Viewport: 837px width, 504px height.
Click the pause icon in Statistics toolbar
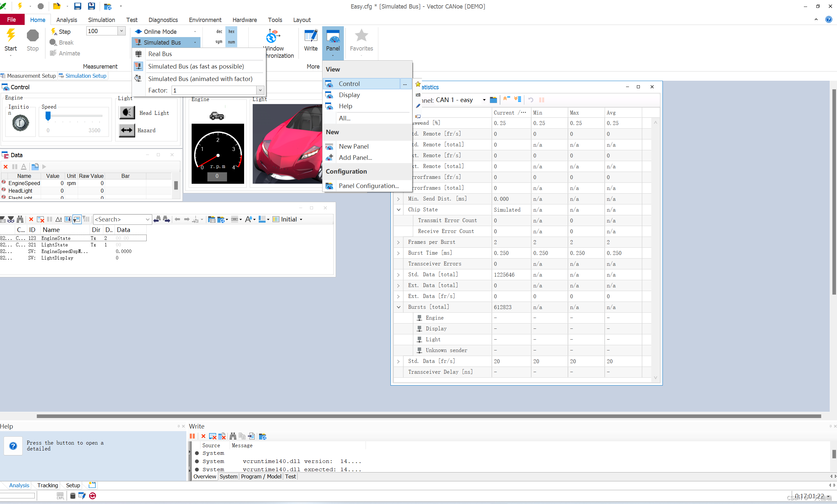pyautogui.click(x=542, y=100)
